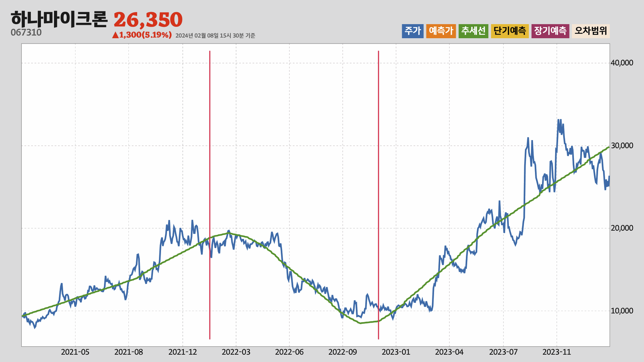Select the purple 장기예측 legend label

coord(550,31)
